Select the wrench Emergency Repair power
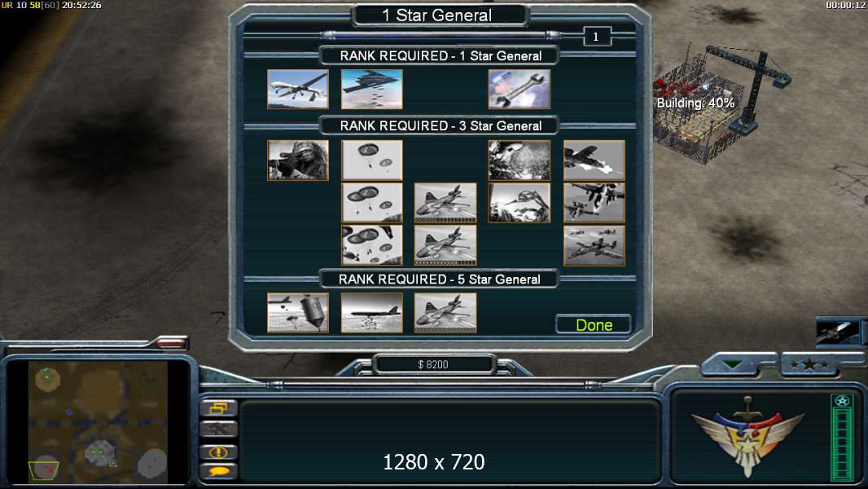Image resolution: width=868 pixels, height=489 pixels. pos(519,89)
